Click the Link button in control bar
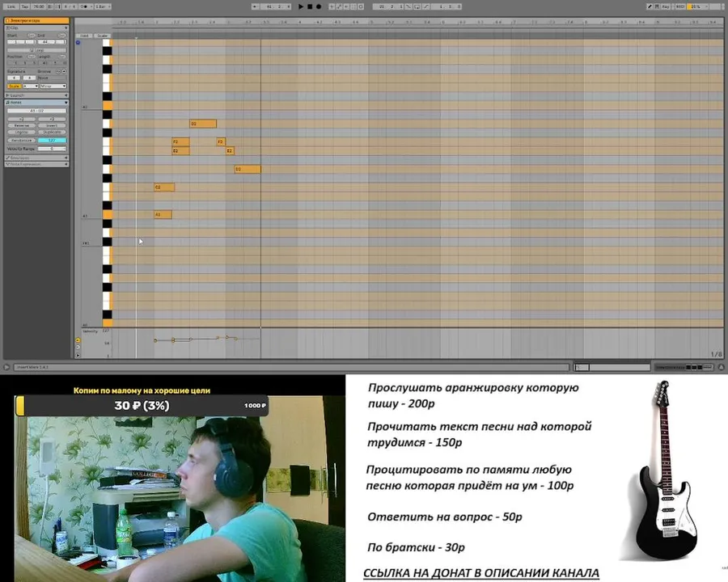Viewport: 728px width, 582px height. [x=11, y=6]
